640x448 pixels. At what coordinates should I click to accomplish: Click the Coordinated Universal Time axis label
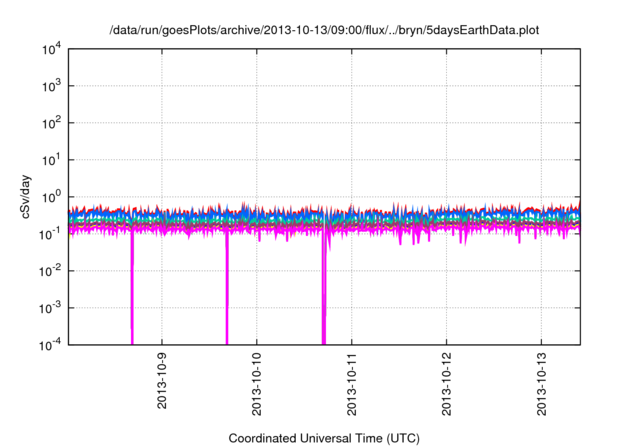click(324, 439)
